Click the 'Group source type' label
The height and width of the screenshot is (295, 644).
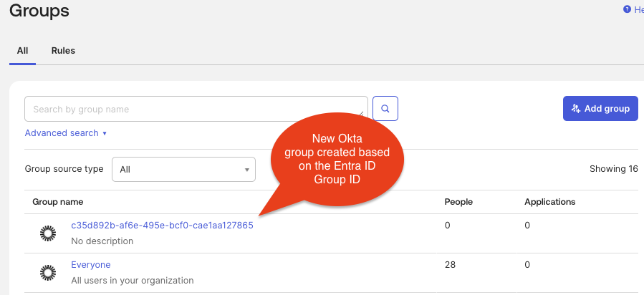tap(64, 169)
